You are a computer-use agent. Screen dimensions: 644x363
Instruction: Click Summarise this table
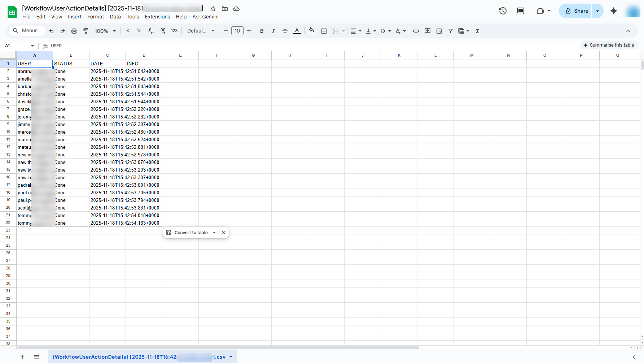[x=609, y=45]
